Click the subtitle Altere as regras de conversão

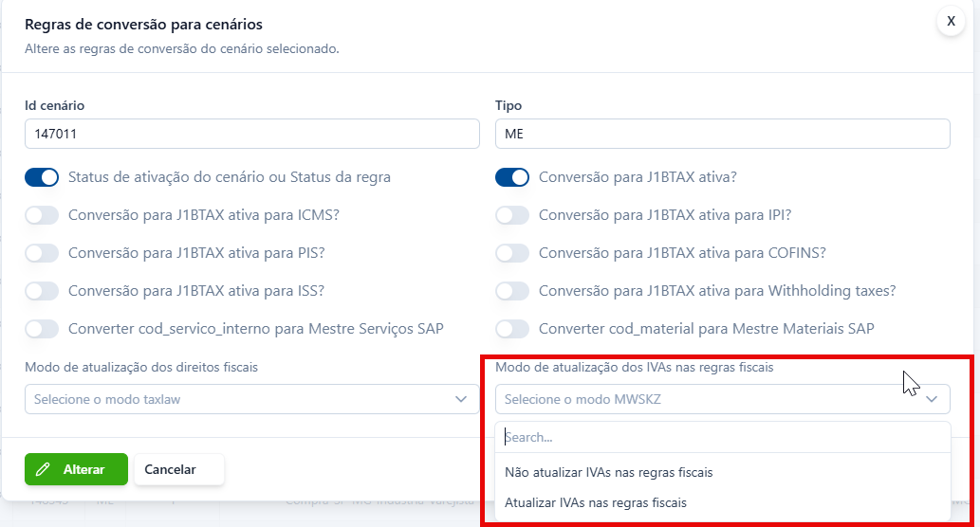tap(182, 48)
